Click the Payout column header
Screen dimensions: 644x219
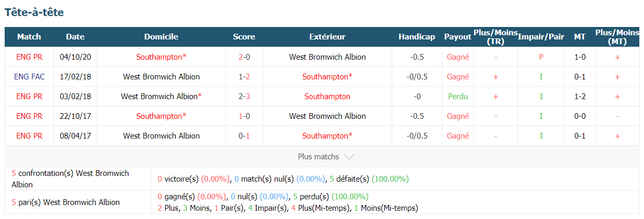coord(457,37)
